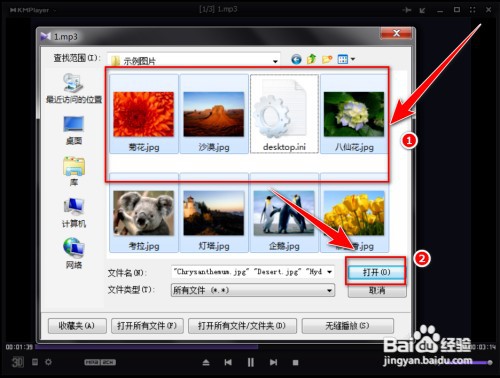Toggle the 3D mode icon in KMPlayer
Image resolution: width=500 pixels, height=378 pixels.
coord(17,362)
